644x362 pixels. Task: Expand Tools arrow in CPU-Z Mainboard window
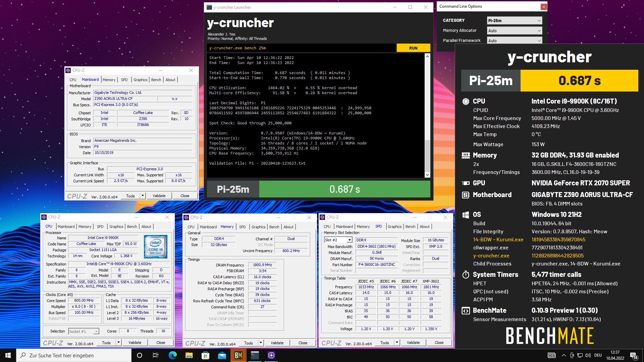[x=143, y=196]
